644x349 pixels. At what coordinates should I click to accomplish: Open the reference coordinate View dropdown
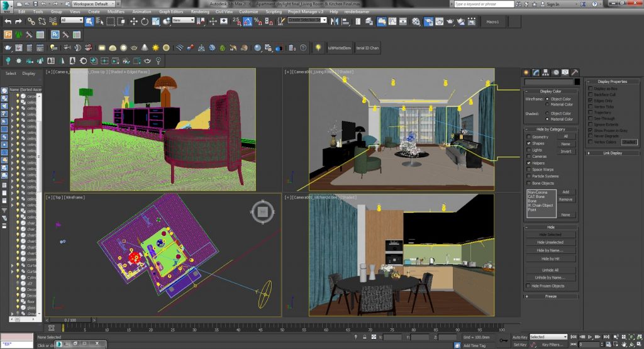point(183,20)
